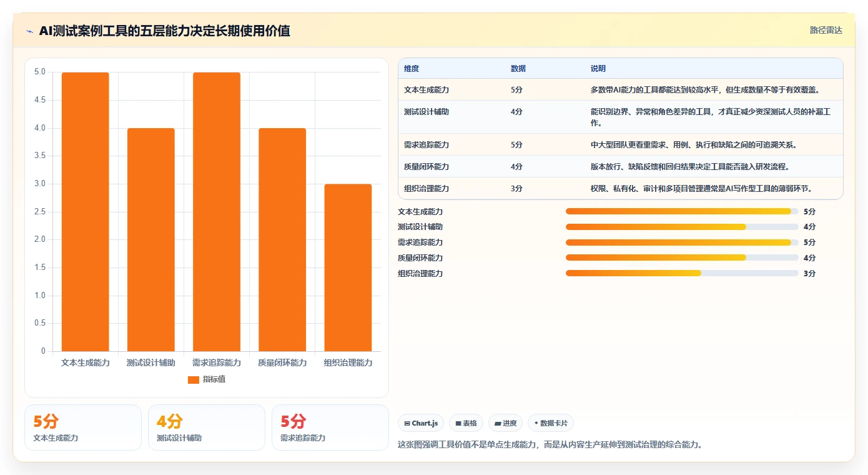Click the 质量闭环能力 progress bar

coord(682,257)
